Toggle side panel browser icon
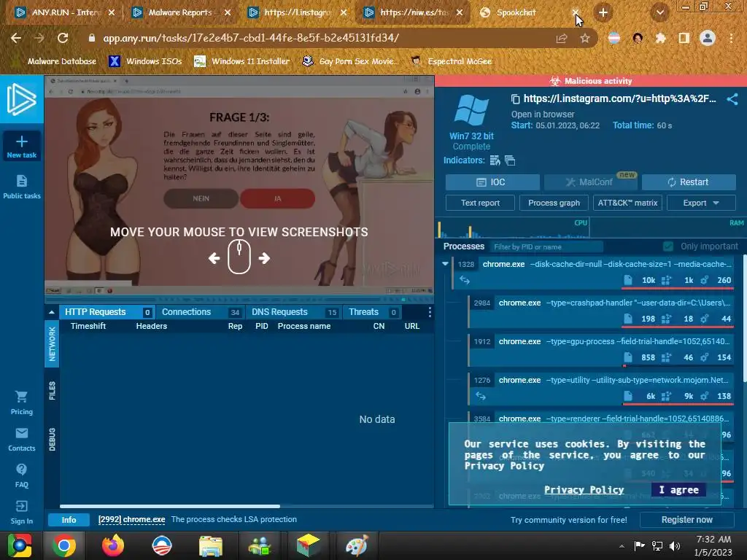Viewport: 747px width, 560px height. point(684,38)
